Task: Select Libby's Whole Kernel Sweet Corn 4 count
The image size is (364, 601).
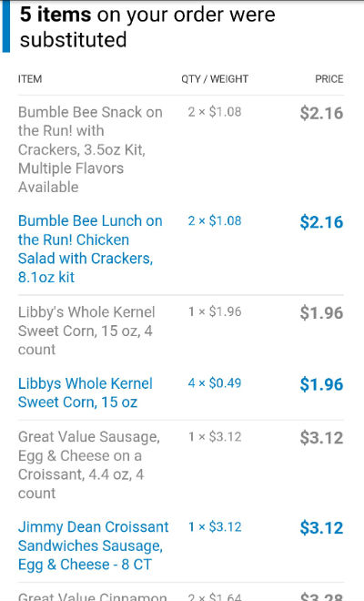Action: click(x=86, y=331)
